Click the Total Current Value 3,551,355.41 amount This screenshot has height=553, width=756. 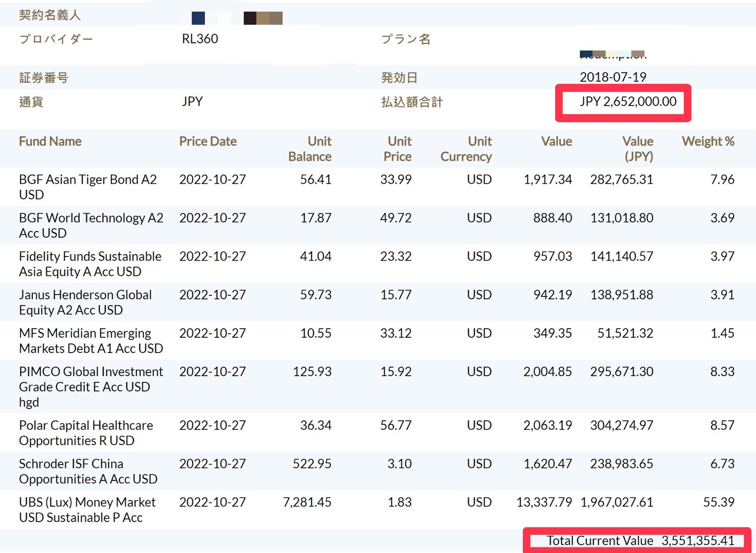(x=697, y=541)
